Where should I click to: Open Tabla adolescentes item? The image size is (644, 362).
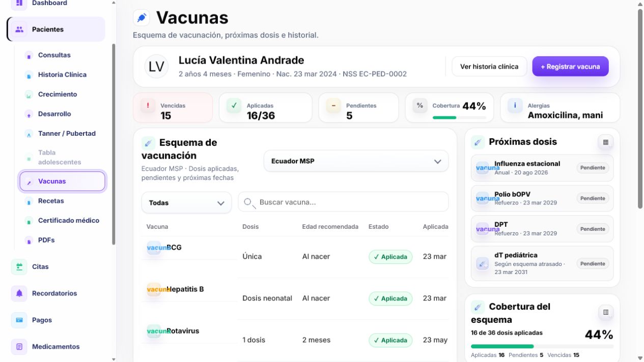click(x=60, y=158)
